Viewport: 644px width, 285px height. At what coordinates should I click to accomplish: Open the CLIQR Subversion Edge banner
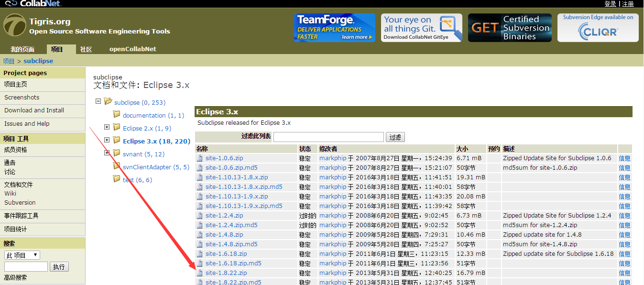tap(598, 28)
